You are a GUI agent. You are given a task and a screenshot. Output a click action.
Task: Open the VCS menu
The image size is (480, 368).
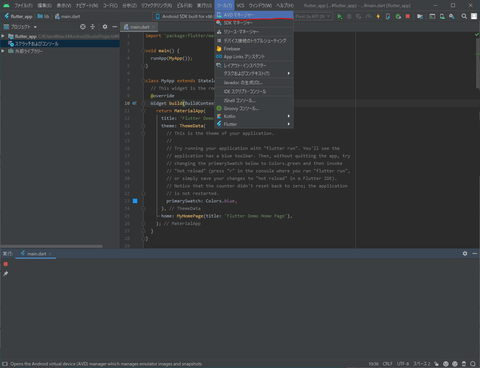(240, 6)
